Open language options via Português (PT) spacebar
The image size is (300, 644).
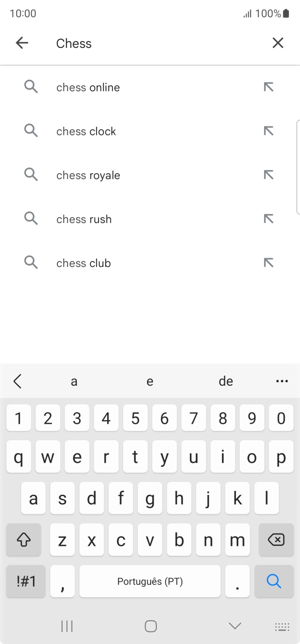click(x=150, y=581)
